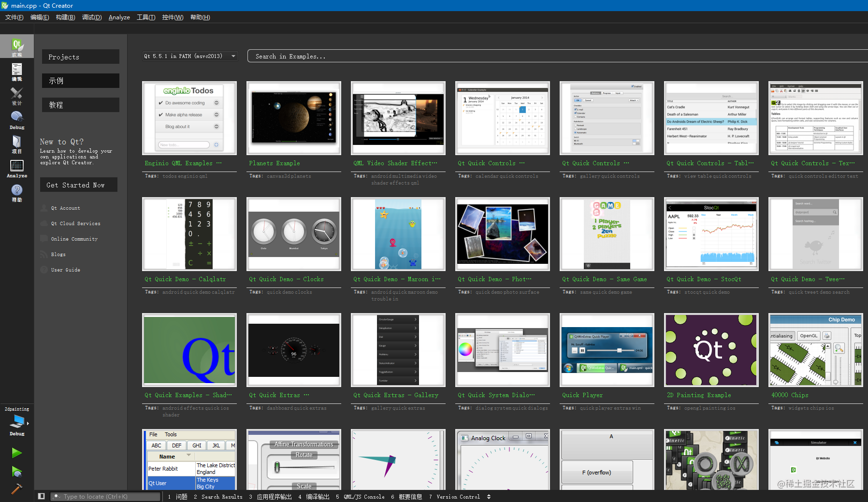The height and width of the screenshot is (502, 868).
Task: Open the Help mode icon
Action: 17,192
